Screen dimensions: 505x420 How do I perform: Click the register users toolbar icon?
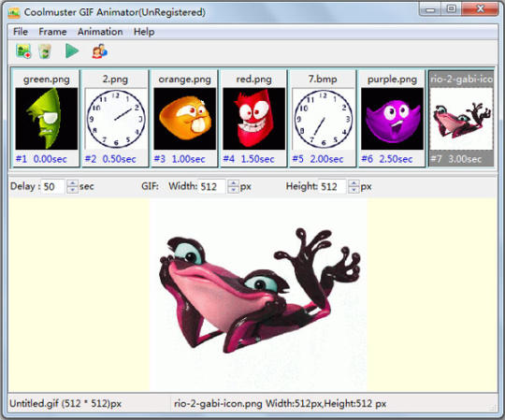[x=100, y=51]
